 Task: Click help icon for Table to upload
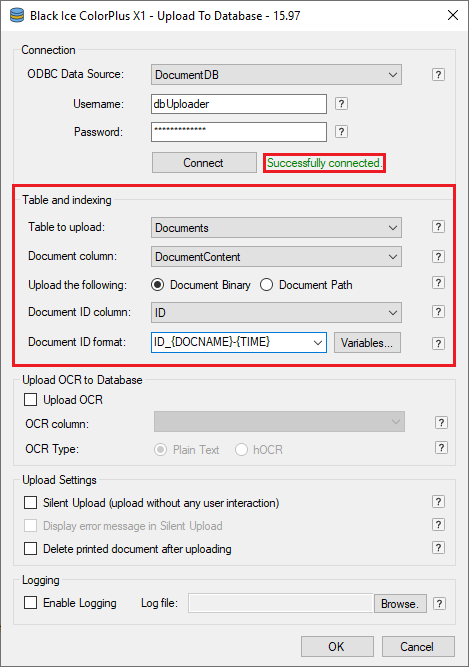click(x=438, y=227)
